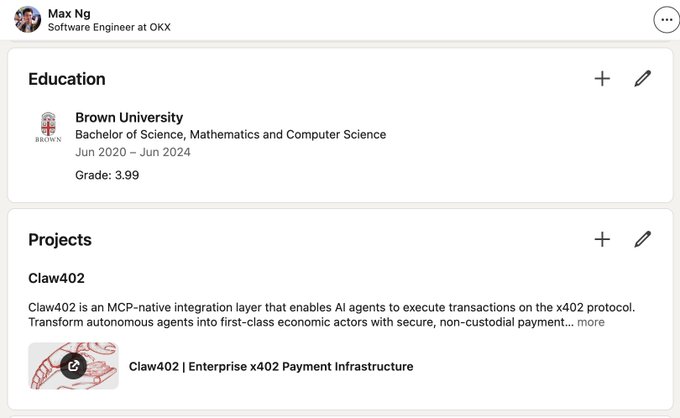Click the Brown University crest logo
This screenshot has height=418, width=680.
[x=48, y=127]
